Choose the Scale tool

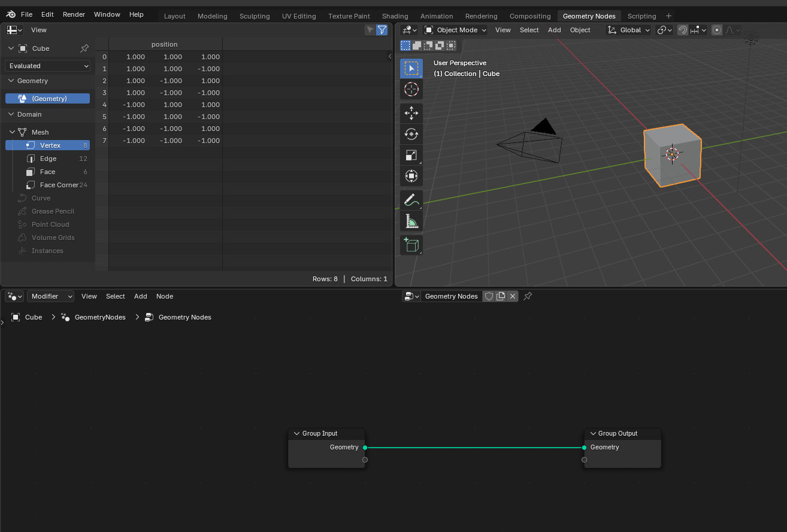[411, 156]
